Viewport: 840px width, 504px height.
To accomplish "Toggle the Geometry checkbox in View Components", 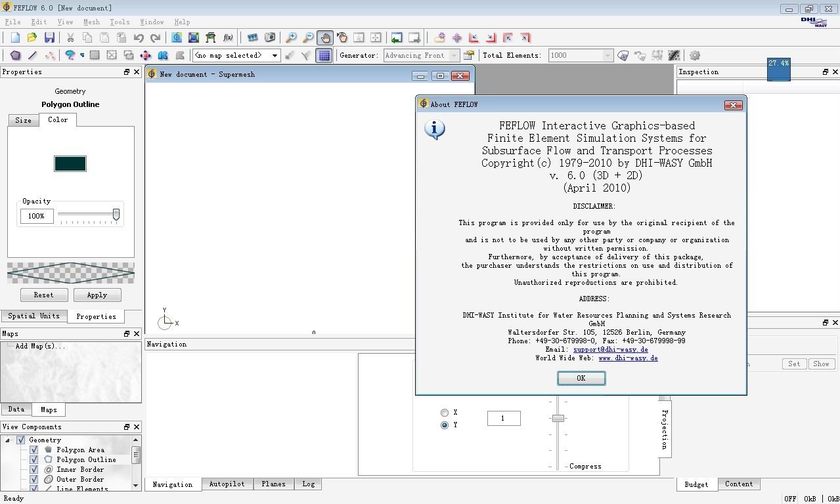I will (21, 440).
